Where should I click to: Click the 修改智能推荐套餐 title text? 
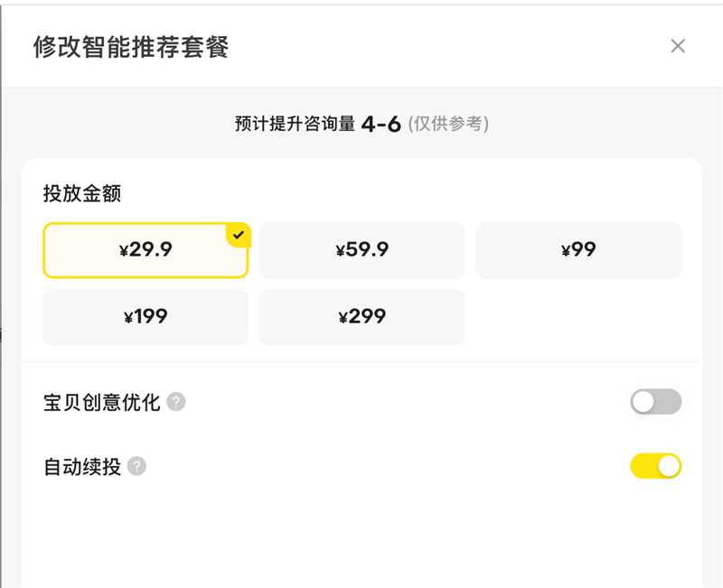[x=131, y=47]
